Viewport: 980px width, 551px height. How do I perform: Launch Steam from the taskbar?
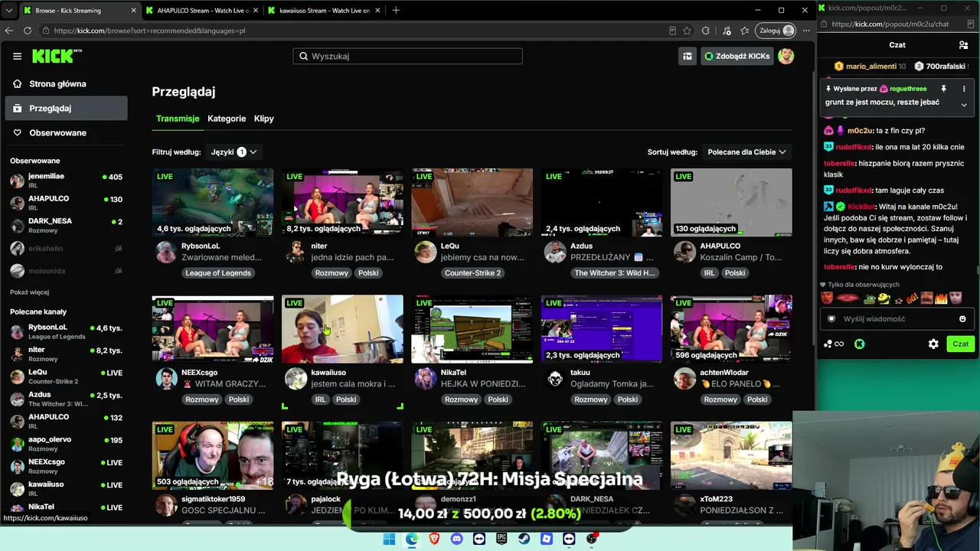tap(524, 539)
